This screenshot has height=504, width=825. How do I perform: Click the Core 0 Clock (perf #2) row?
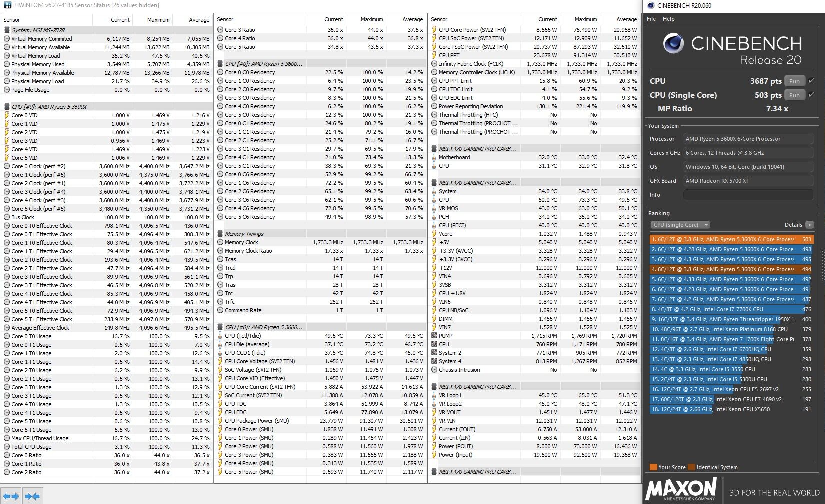click(106, 166)
